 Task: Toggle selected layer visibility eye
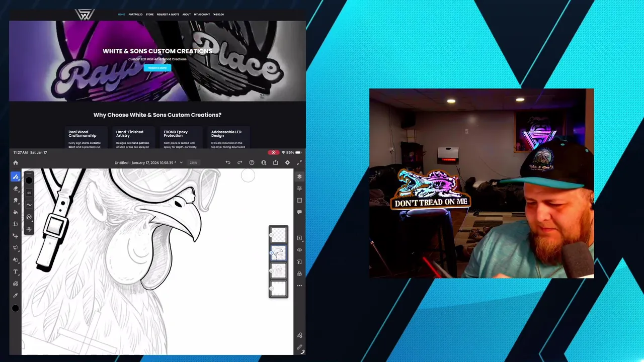299,250
